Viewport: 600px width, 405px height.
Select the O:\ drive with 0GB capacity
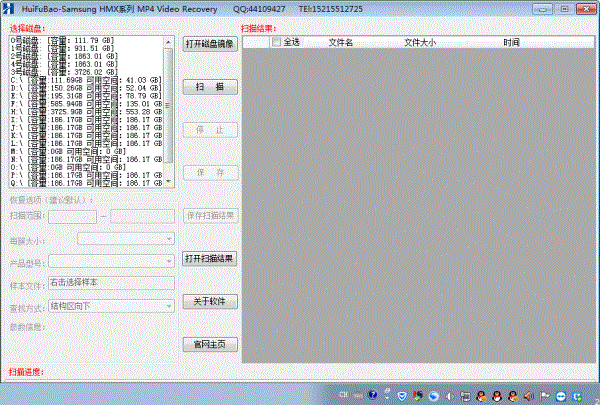point(87,167)
